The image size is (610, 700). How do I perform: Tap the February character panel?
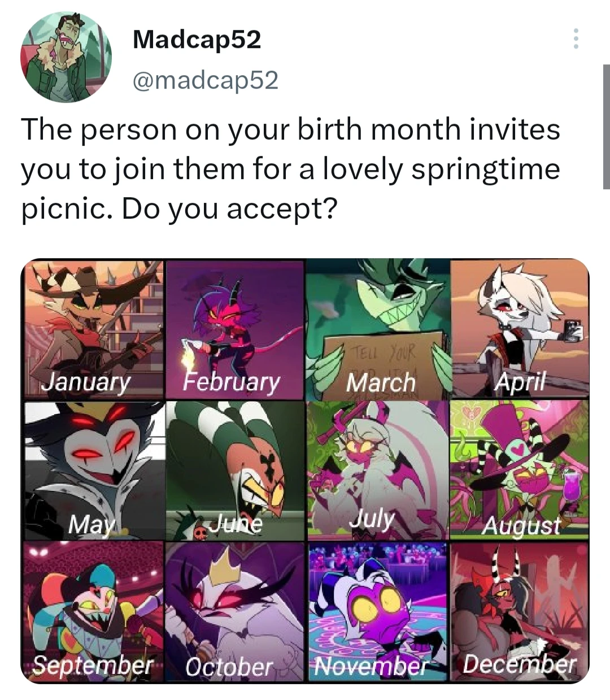235,329
